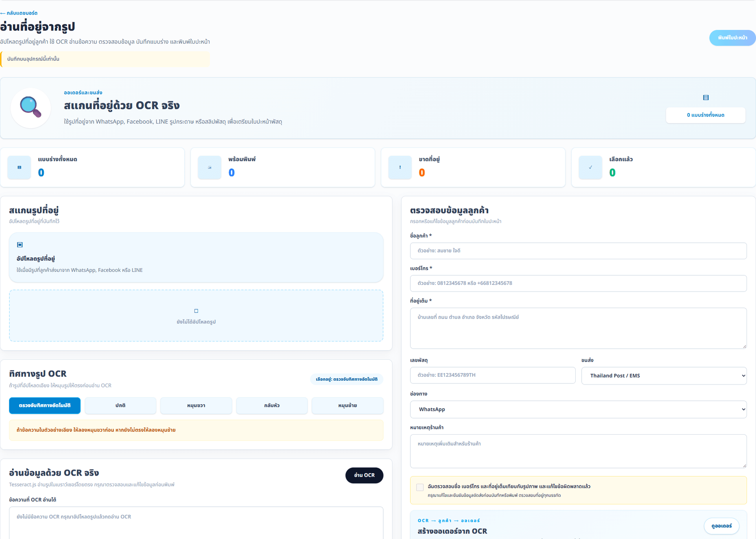
Task: Tick the address verification confirmation checkbox
Action: 420,487
